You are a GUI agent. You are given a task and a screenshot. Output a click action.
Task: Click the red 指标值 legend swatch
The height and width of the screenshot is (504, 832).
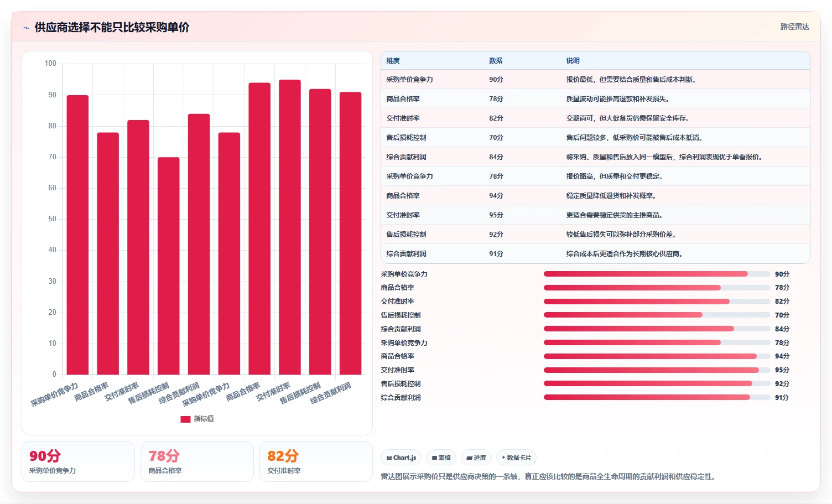185,419
